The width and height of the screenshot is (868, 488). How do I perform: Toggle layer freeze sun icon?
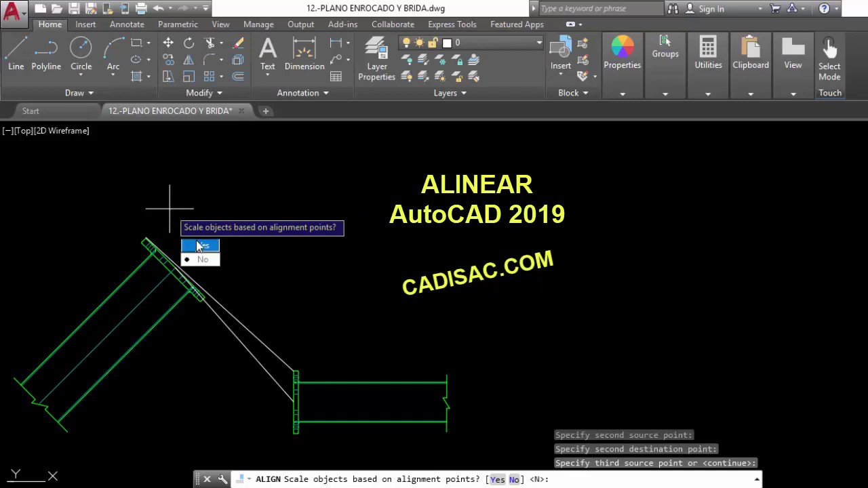tap(420, 43)
